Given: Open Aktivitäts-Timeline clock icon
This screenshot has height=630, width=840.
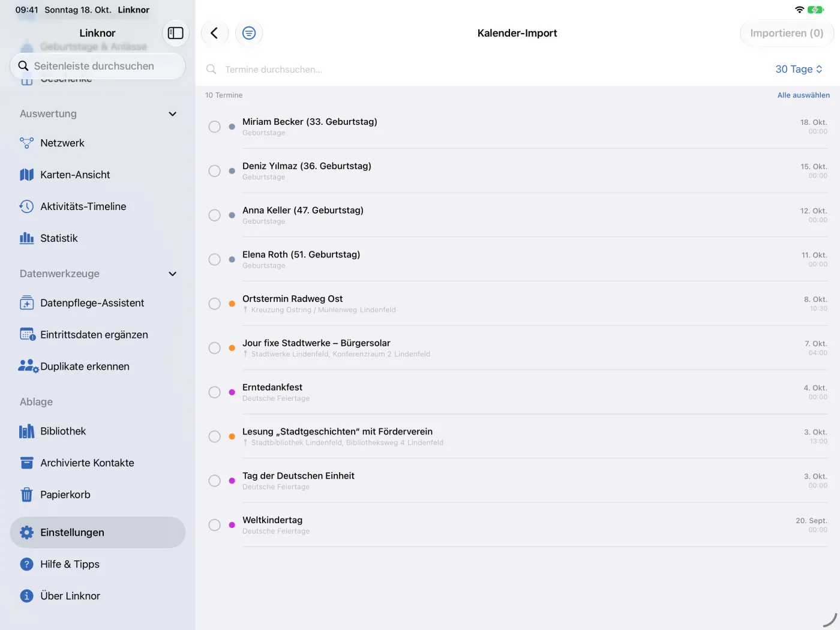Looking at the screenshot, I should pyautogui.click(x=26, y=206).
